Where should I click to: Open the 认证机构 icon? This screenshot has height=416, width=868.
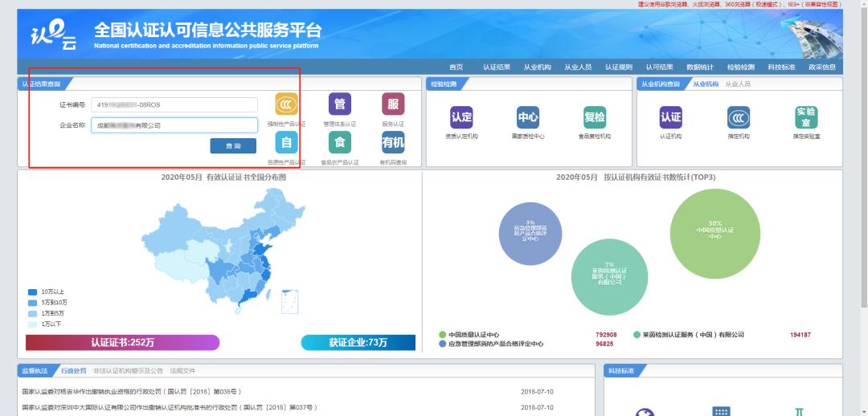click(670, 117)
